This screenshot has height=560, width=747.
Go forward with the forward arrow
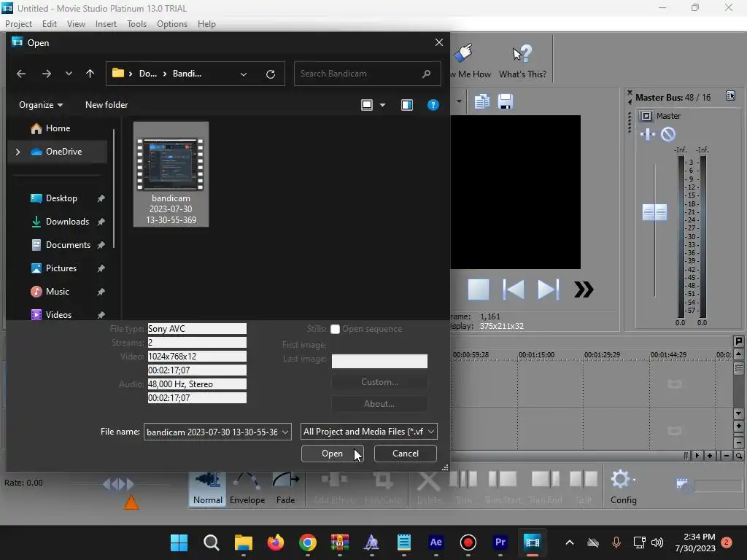click(x=46, y=74)
